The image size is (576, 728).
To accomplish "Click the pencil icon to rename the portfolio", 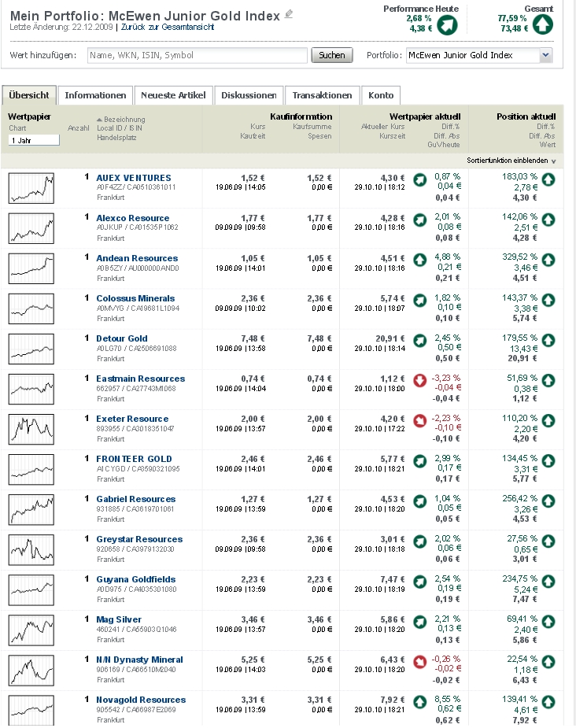I will point(289,13).
